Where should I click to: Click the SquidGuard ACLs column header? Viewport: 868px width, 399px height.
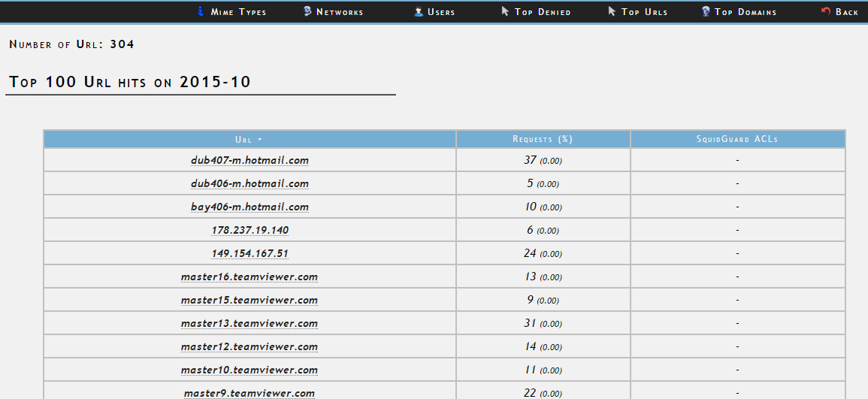point(736,140)
